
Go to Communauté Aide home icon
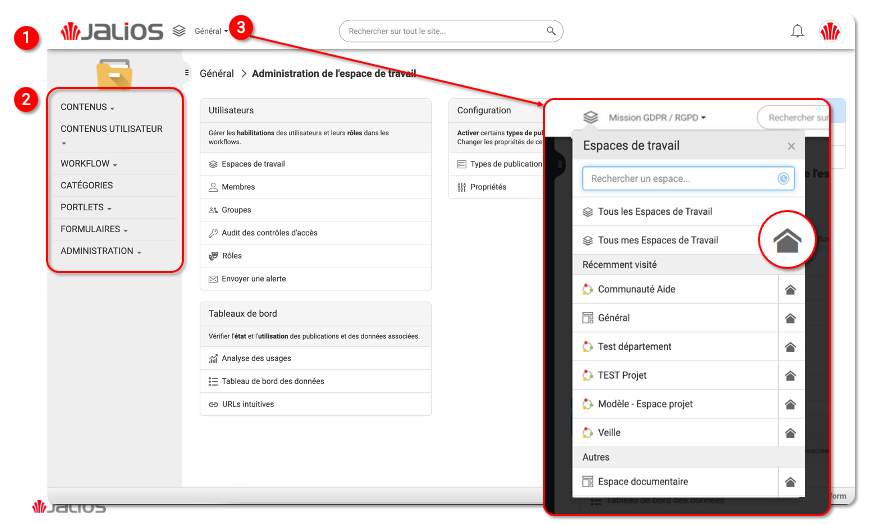(x=790, y=290)
